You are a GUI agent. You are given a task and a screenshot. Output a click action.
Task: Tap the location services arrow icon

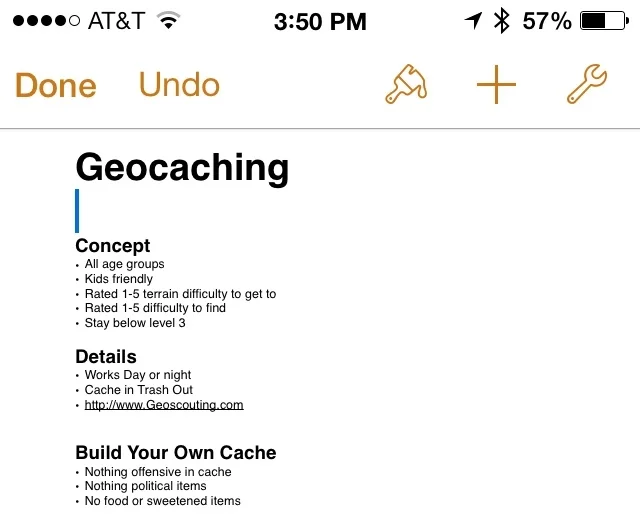472,20
